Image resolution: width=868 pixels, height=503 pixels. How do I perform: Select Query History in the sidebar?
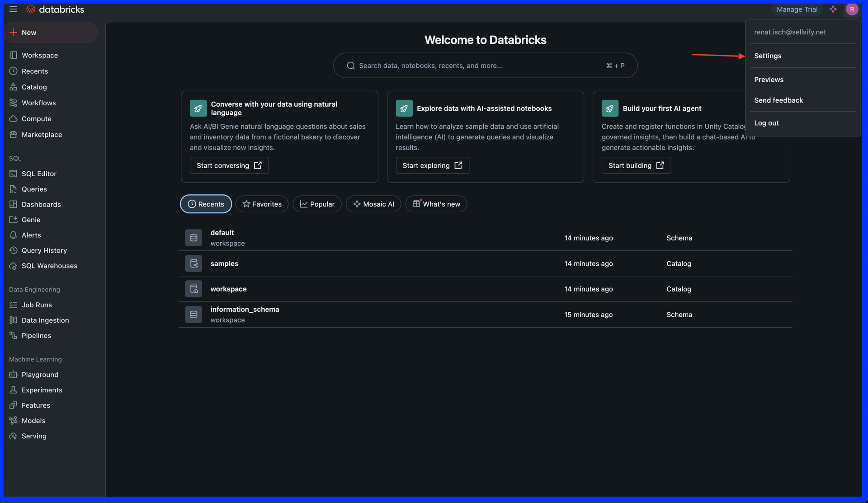44,250
